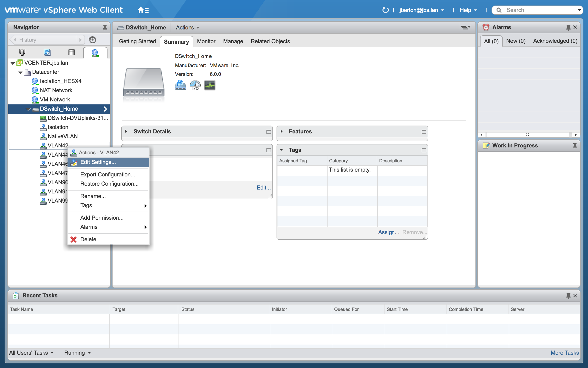Click the Delete red X icon
The width and height of the screenshot is (588, 368).
click(73, 239)
